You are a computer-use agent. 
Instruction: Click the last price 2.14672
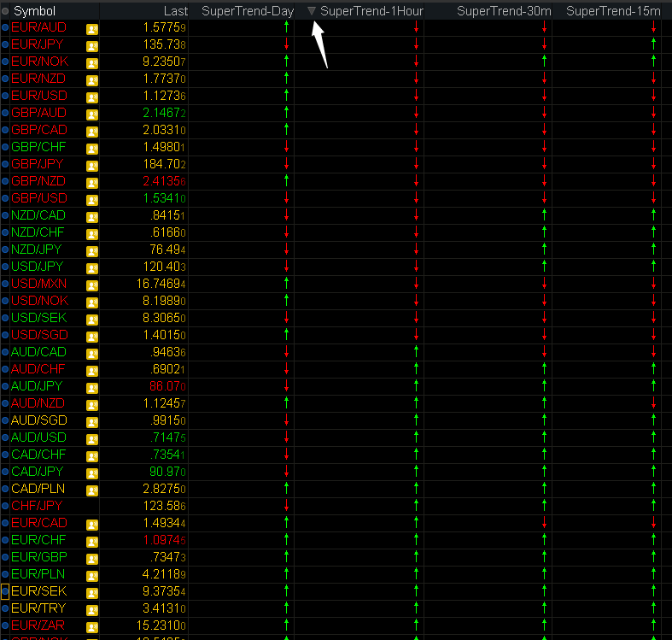point(164,114)
